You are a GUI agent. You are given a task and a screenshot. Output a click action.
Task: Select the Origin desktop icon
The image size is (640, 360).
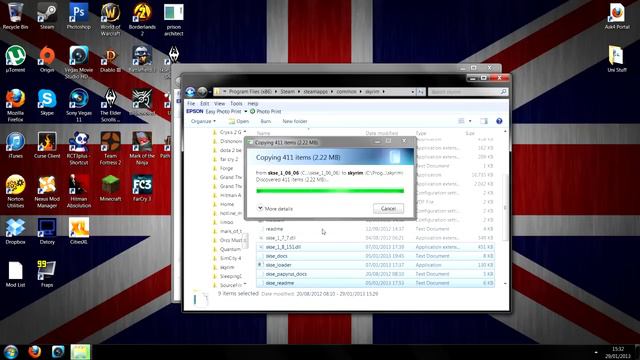click(x=47, y=60)
